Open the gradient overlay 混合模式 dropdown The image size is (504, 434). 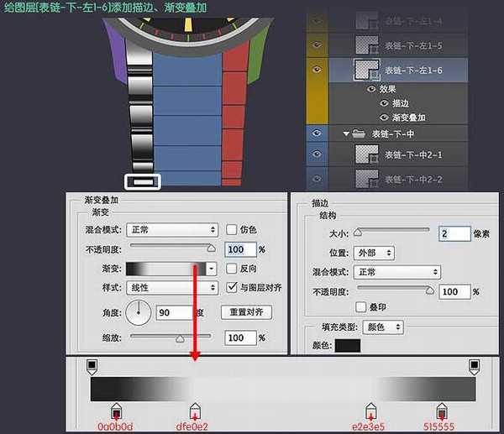click(171, 229)
